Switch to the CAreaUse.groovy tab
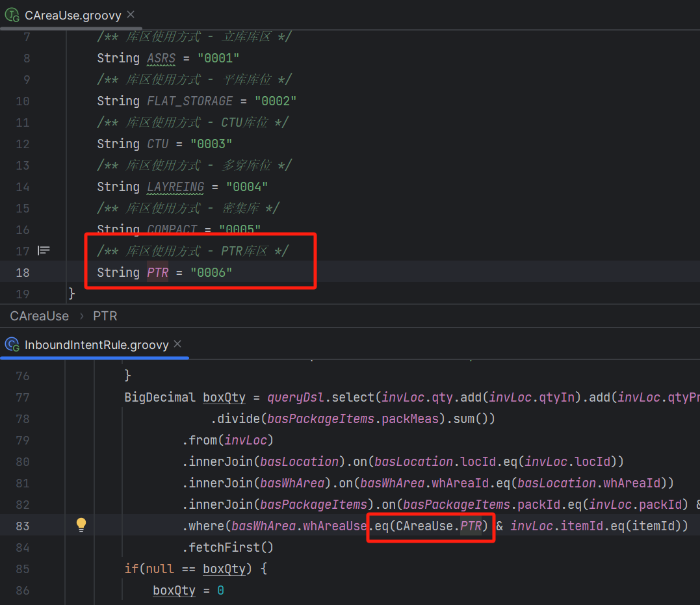Viewport: 700px width, 605px height. 73,16
